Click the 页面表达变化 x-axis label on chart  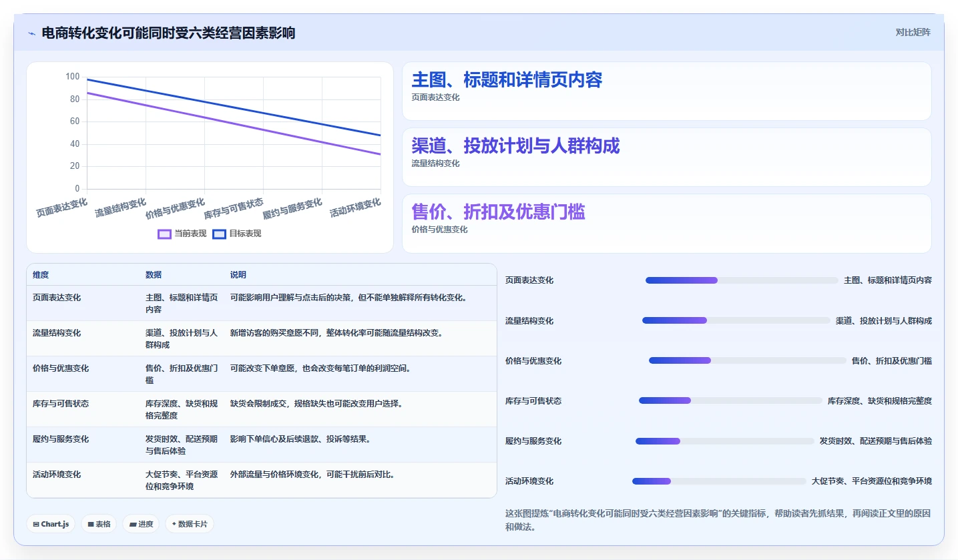[61, 208]
